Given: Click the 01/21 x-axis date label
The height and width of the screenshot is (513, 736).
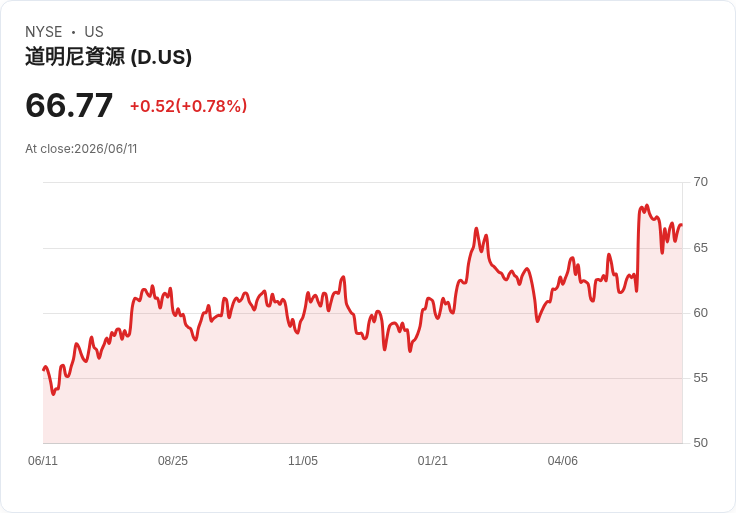Looking at the screenshot, I should (432, 460).
